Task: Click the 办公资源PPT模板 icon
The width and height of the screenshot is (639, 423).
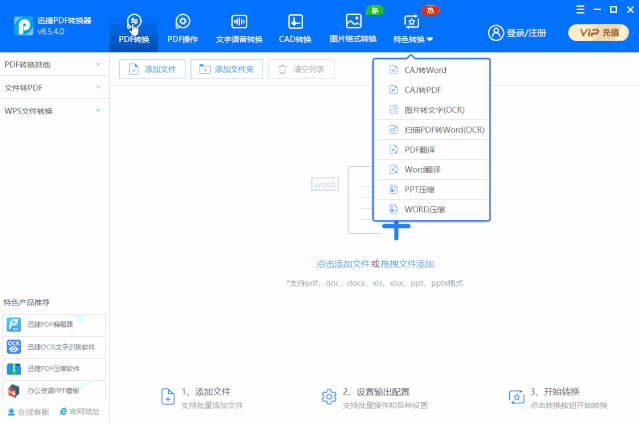Action: point(14,391)
